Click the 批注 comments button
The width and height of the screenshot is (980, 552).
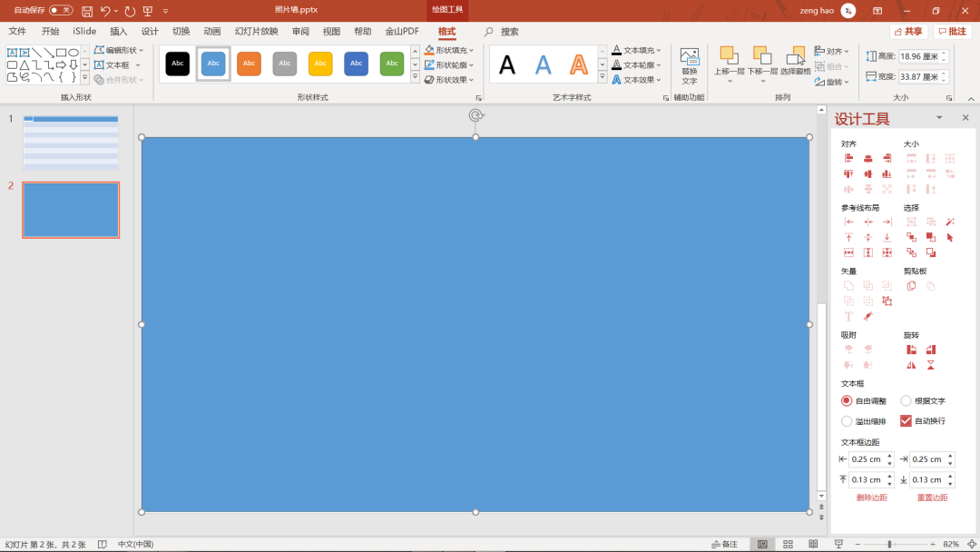[x=953, y=31]
